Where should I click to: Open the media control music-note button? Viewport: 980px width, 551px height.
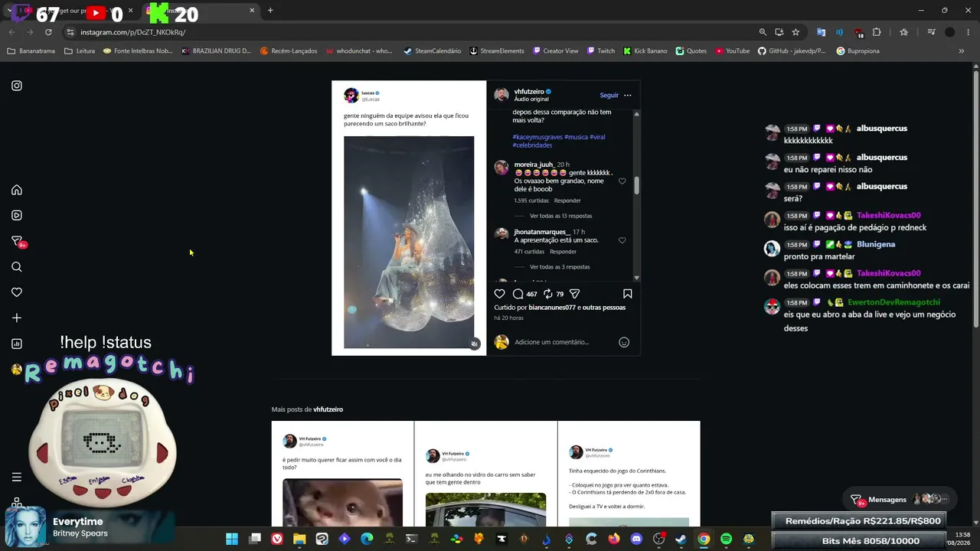point(931,32)
